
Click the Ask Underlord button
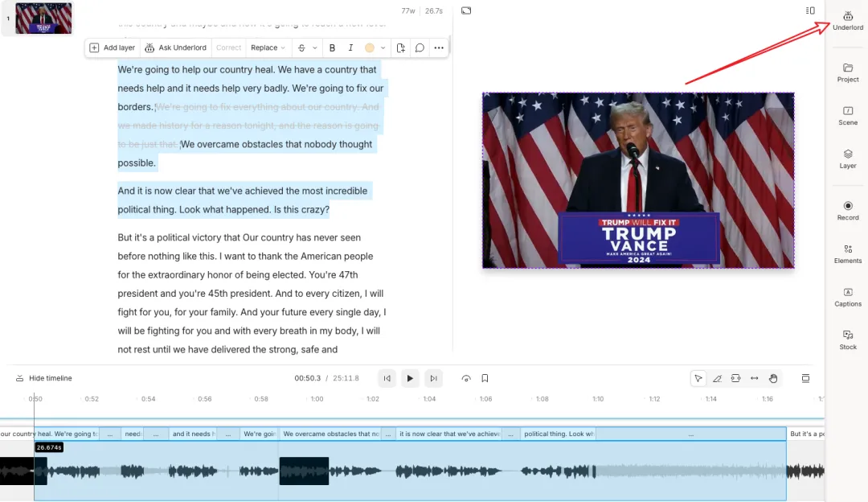pos(175,47)
